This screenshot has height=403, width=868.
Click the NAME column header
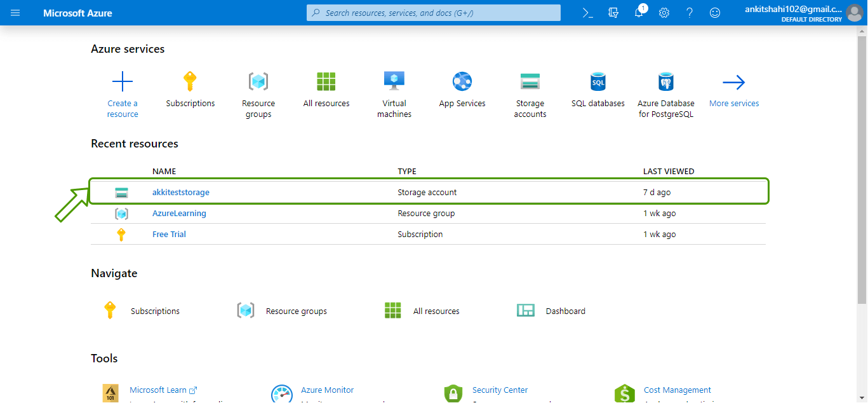tap(164, 172)
